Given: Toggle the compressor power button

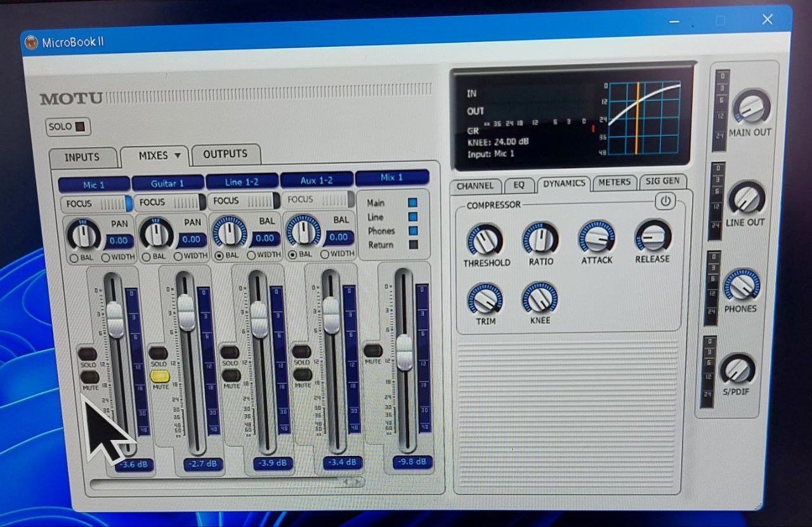Looking at the screenshot, I should click(664, 202).
